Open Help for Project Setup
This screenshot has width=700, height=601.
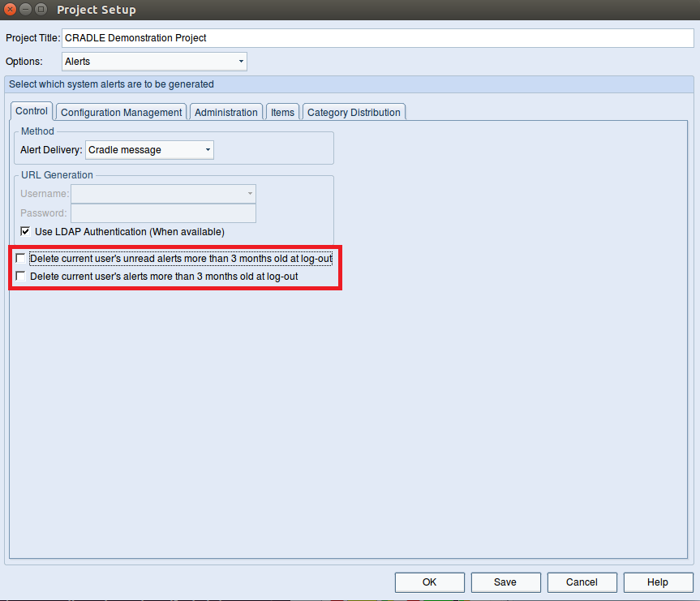pos(658,582)
